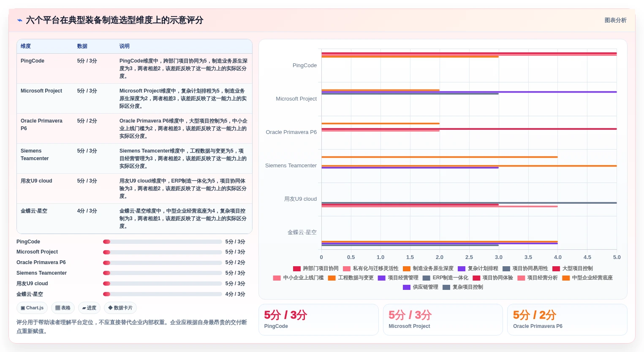
Task: Select the 进度 tag chip
Action: [89, 308]
